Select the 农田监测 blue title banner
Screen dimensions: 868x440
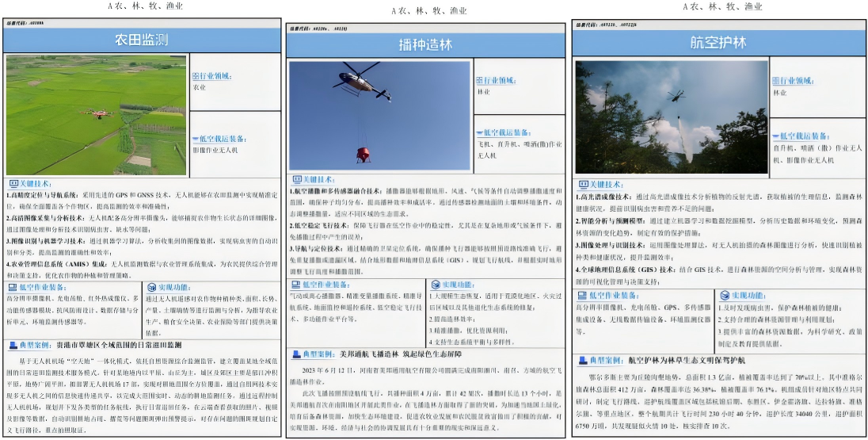[142, 40]
